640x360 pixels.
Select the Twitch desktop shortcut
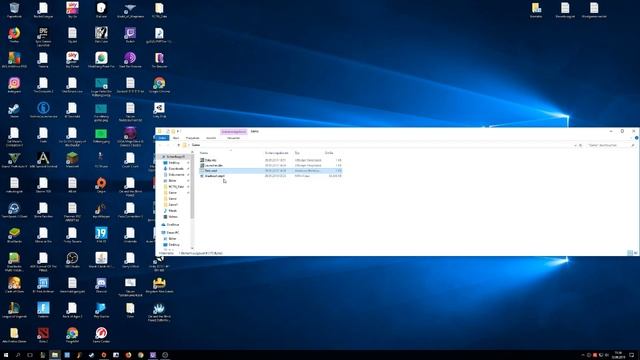coord(130,35)
